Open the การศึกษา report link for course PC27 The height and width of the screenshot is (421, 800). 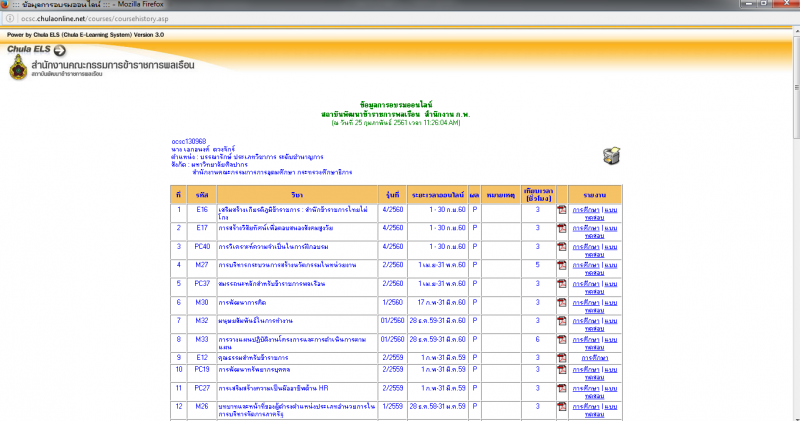[x=586, y=388]
